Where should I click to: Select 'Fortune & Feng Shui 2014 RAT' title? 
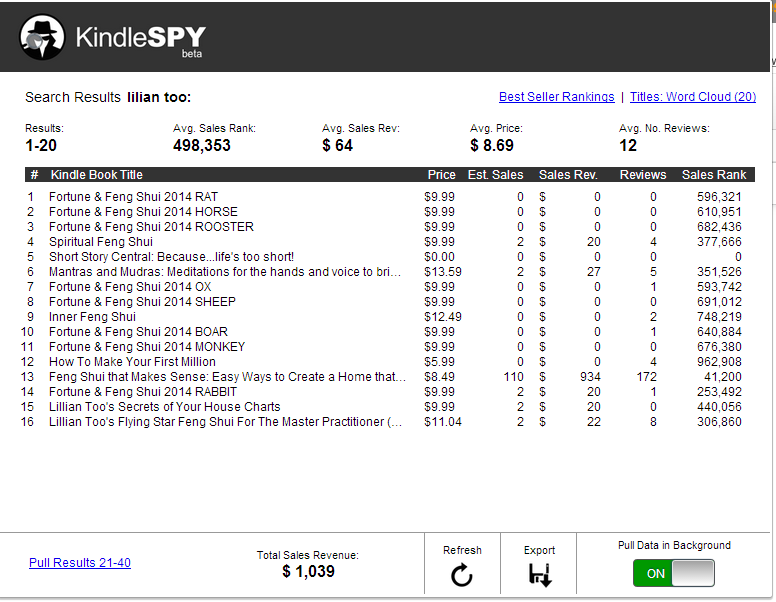133,197
